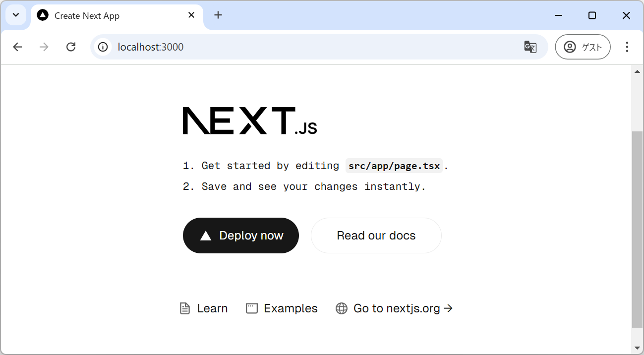This screenshot has height=355, width=644.
Task: Open the guest profile menu
Action: tap(583, 47)
